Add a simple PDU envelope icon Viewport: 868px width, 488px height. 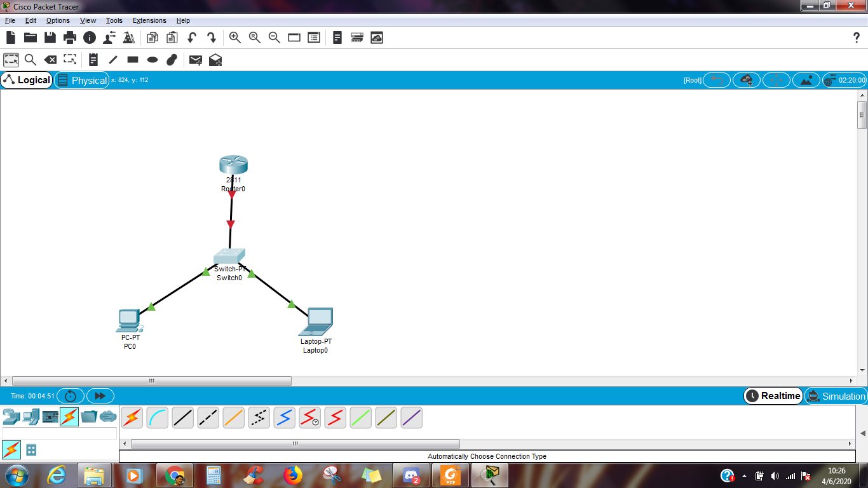click(196, 60)
